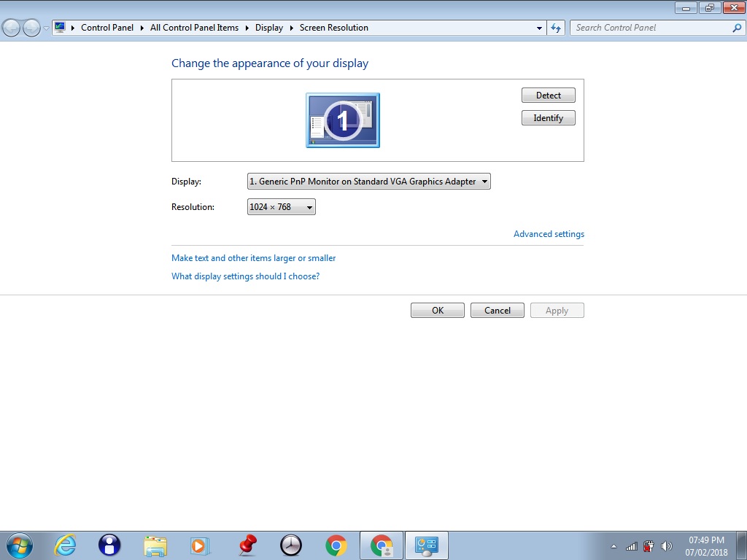Launch Google Chrome from taskbar

click(x=336, y=545)
